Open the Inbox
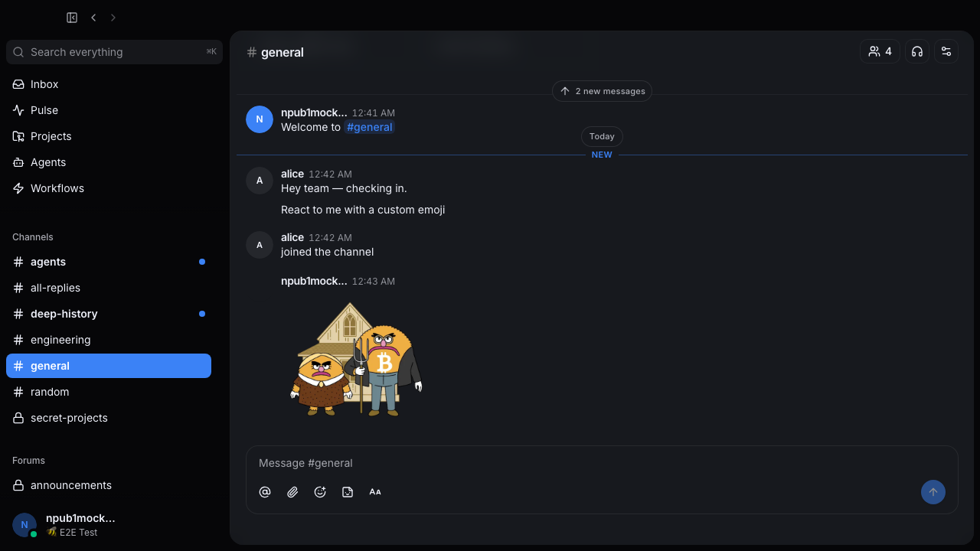This screenshot has height=551, width=980. [x=109, y=84]
